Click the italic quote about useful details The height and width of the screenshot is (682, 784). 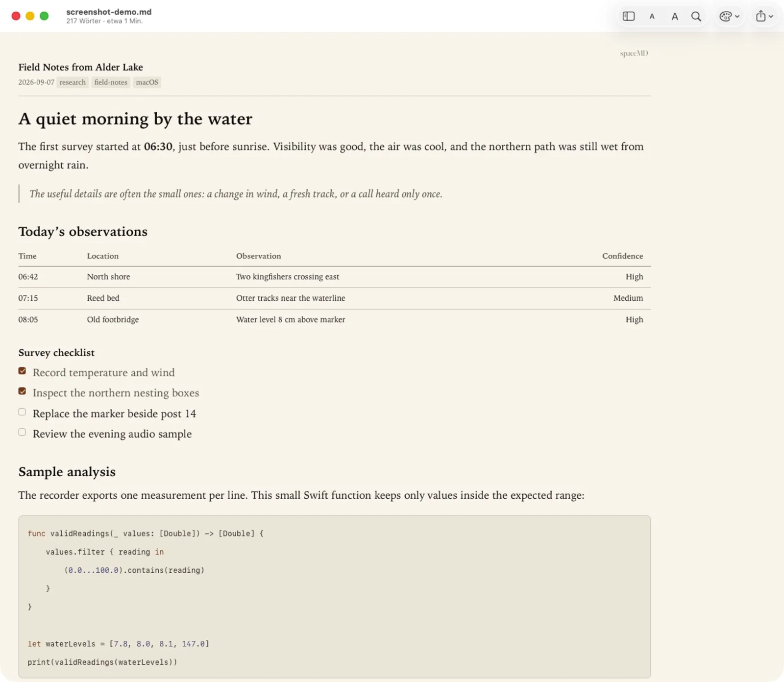(x=236, y=194)
